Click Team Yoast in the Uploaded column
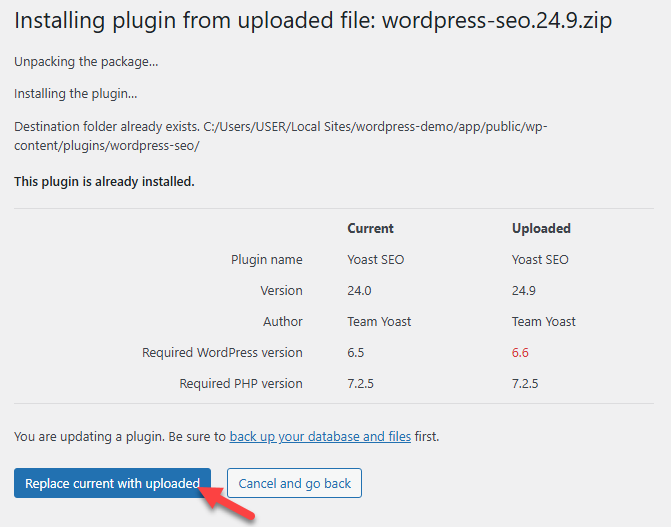671x527 pixels. pyautogui.click(x=544, y=322)
